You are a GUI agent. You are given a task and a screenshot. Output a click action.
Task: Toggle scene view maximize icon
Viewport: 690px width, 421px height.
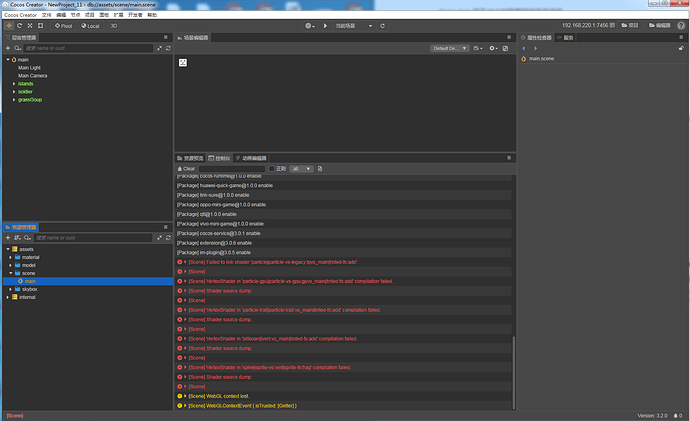click(x=505, y=48)
